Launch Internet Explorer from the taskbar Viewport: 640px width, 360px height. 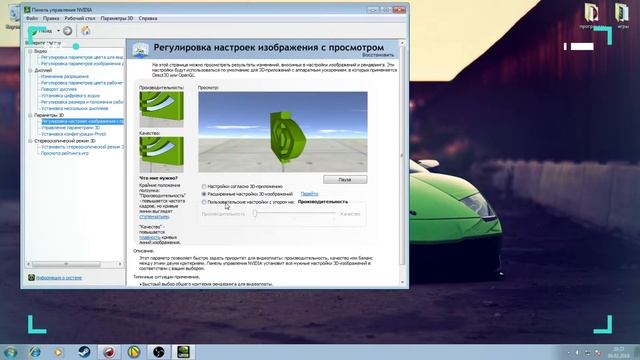click(x=35, y=351)
